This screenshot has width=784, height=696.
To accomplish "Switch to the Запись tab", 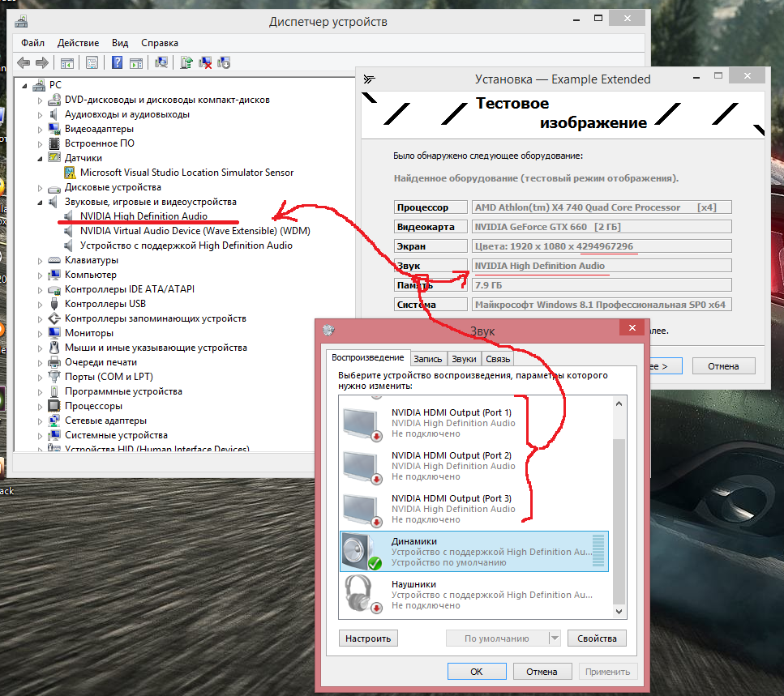I will (x=428, y=359).
